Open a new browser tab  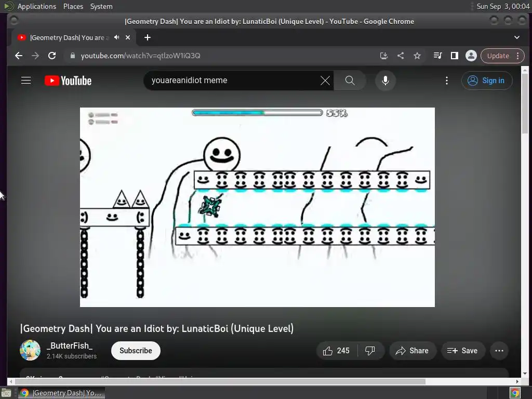click(x=147, y=37)
